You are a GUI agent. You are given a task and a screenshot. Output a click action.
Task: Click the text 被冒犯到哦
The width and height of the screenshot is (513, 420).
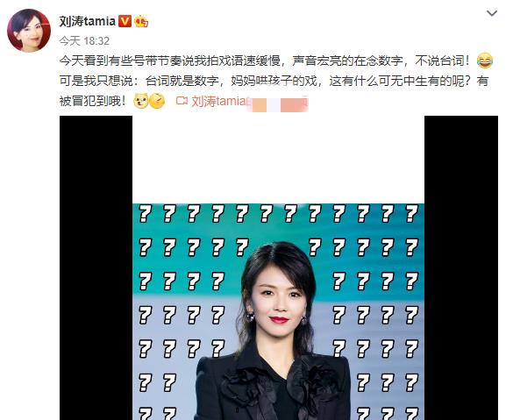[93, 101]
